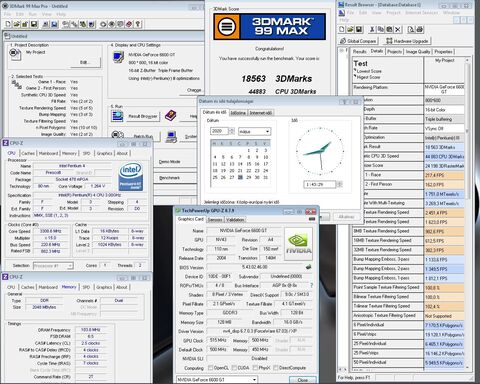480x384 pixels.
Task: Click Open folder icon in Result Browser toolbar
Action: click(350, 30)
